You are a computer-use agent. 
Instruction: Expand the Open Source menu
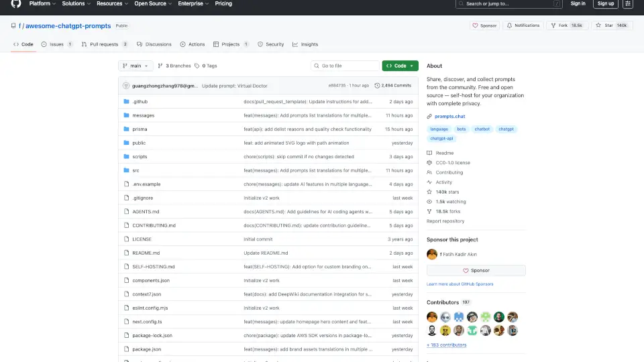tap(153, 4)
